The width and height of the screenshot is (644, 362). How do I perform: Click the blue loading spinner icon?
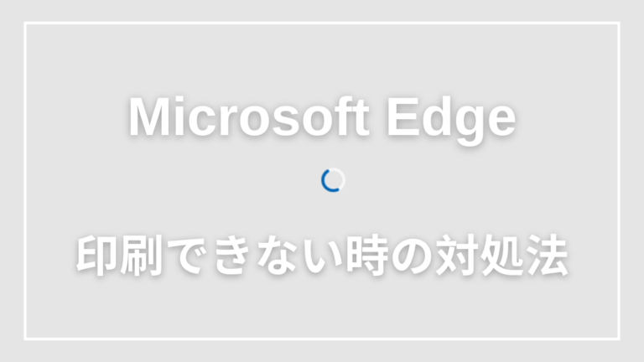(x=333, y=180)
